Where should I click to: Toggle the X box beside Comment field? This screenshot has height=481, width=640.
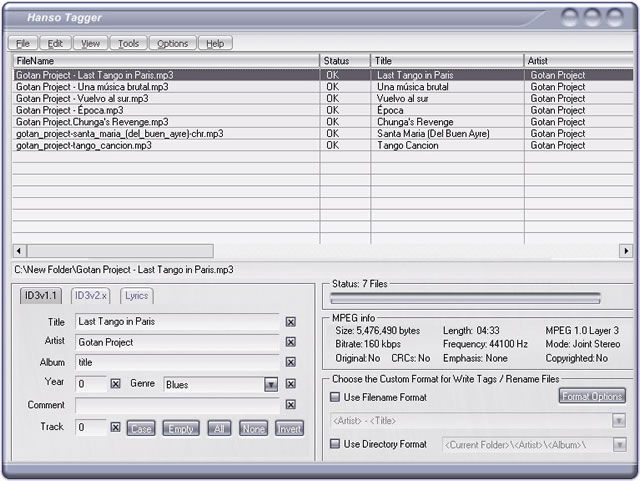(290, 405)
